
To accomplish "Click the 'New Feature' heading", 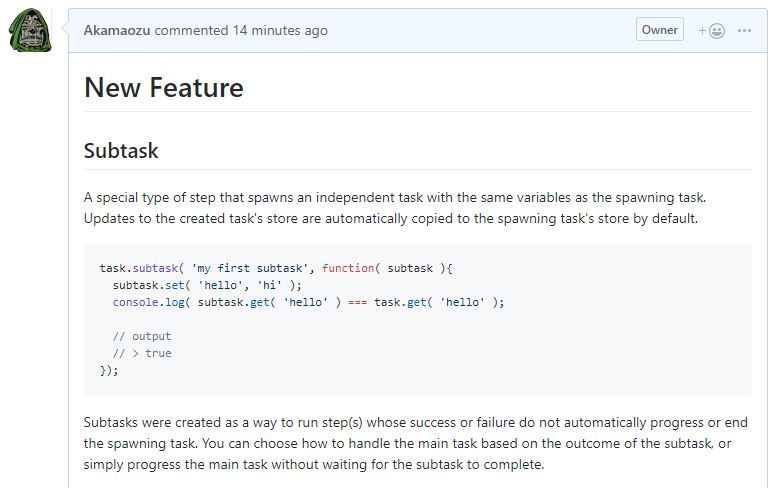I will [164, 88].
